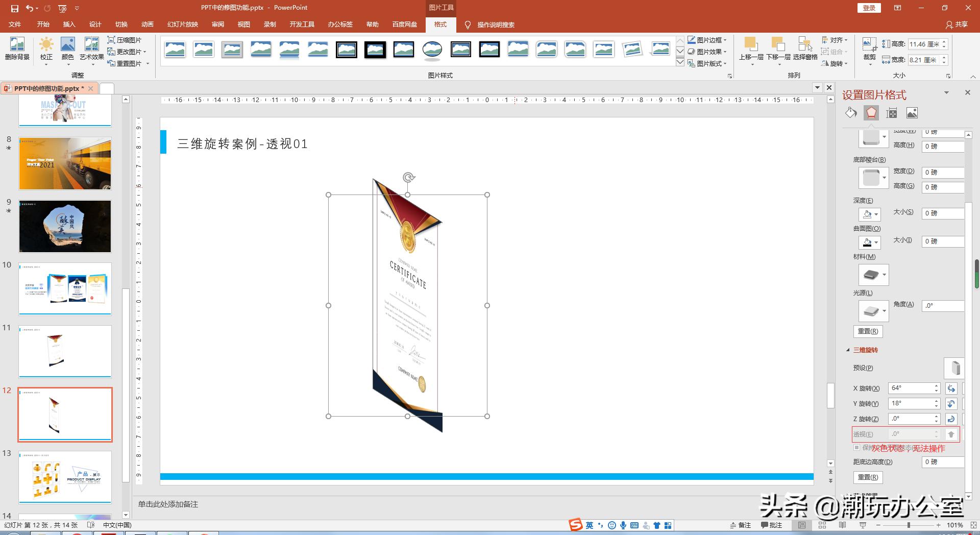Screen dimensions: 980x535
Task: Select the Crop (裁剪) tool
Action: 869,48
